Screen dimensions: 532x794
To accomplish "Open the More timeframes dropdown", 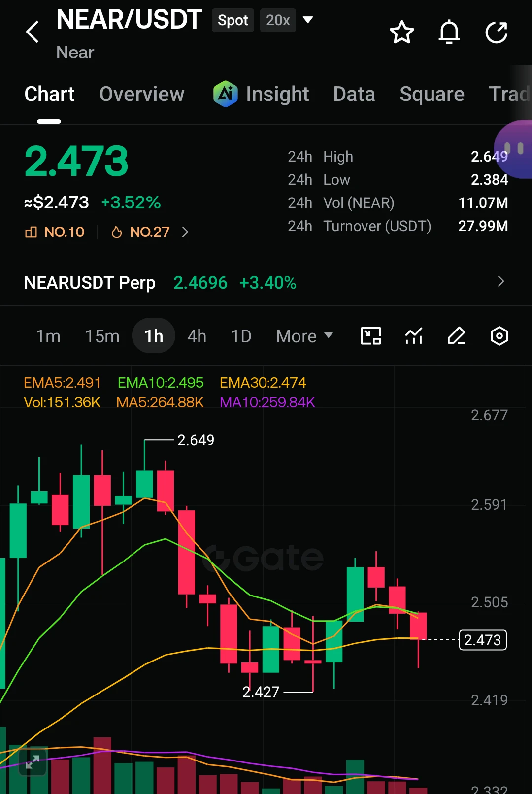I will (304, 336).
